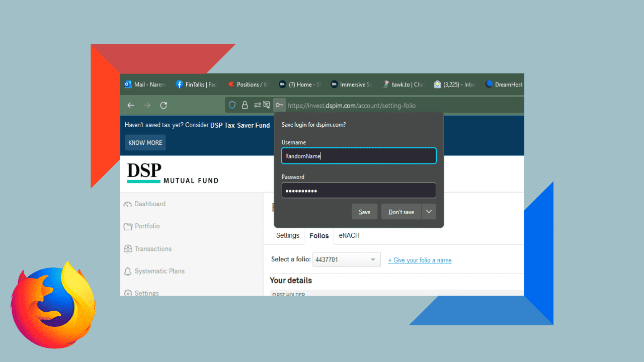The height and width of the screenshot is (362, 644).
Task: Click the Give your folio a name link
Action: [420, 260]
